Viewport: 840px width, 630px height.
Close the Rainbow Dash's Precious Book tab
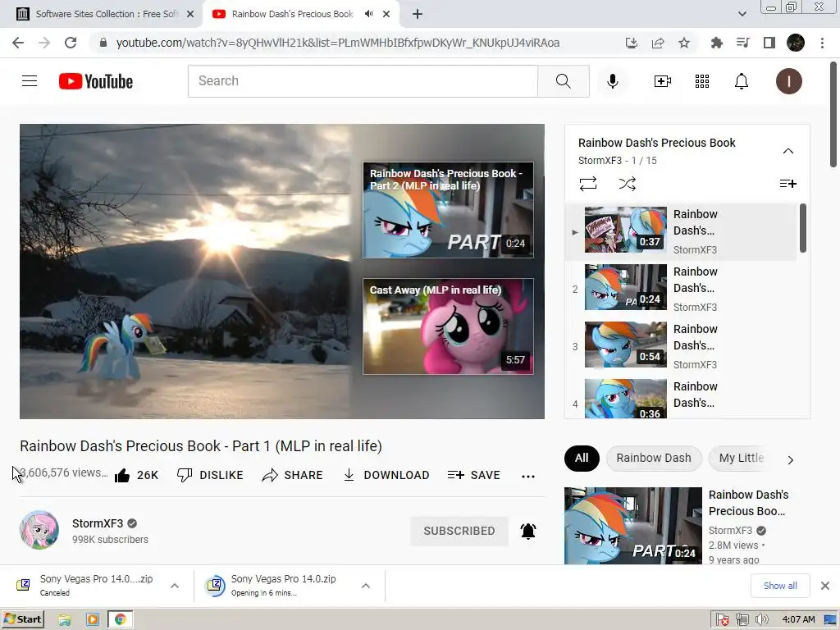click(x=386, y=14)
